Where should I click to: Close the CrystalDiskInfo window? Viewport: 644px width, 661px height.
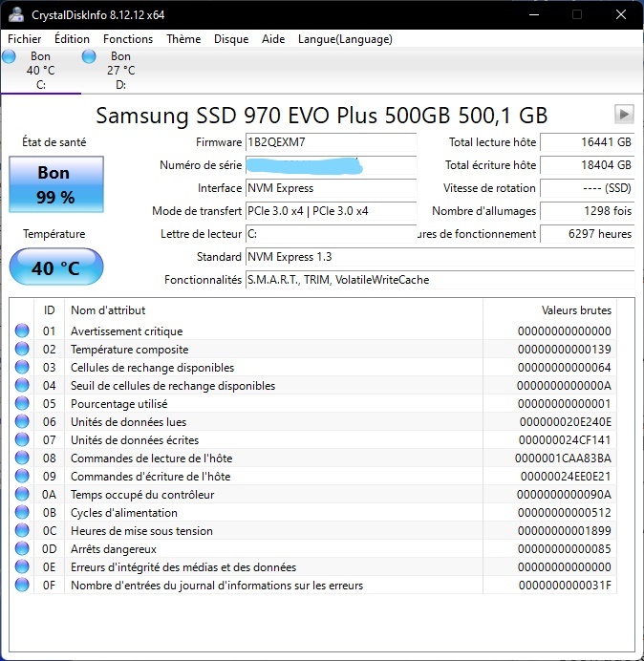(x=621, y=14)
